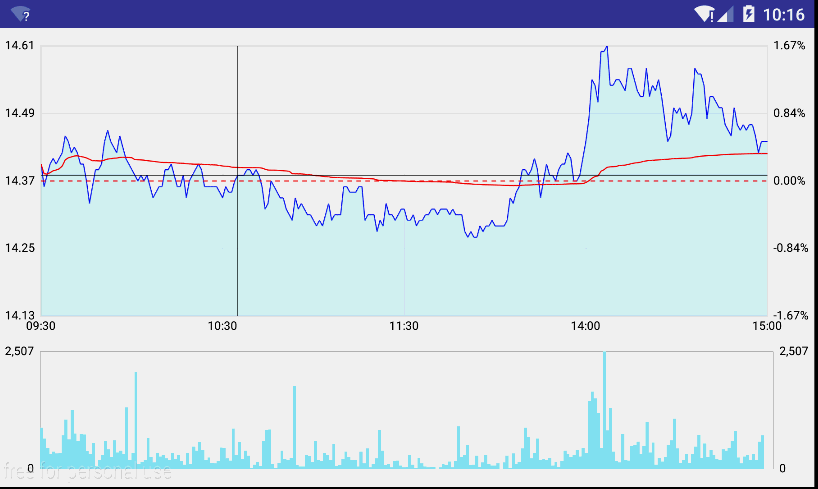Viewport: 818px width, 489px height.
Task: Tap the 14.61 top price label
Action: [x=20, y=46]
